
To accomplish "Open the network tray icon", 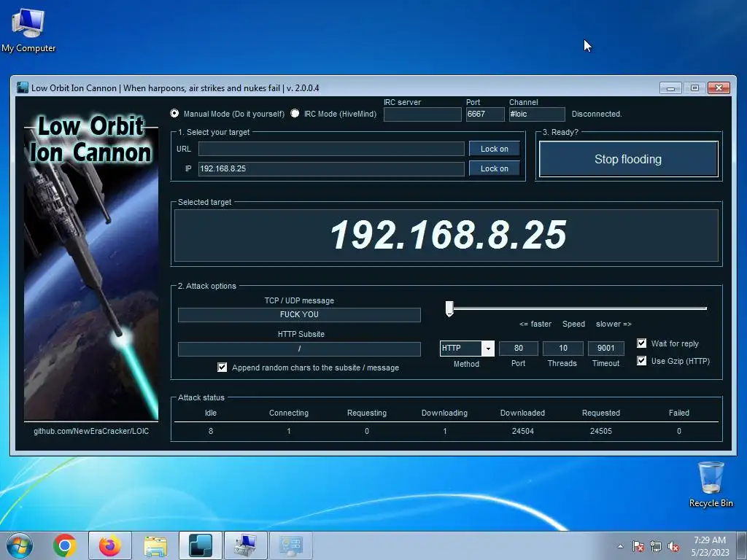I will click(x=656, y=546).
